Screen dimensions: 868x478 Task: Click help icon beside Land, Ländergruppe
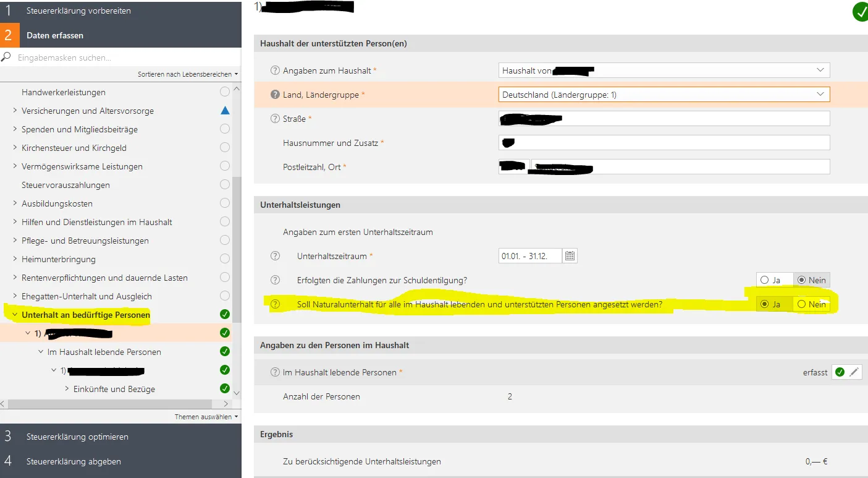pyautogui.click(x=276, y=95)
